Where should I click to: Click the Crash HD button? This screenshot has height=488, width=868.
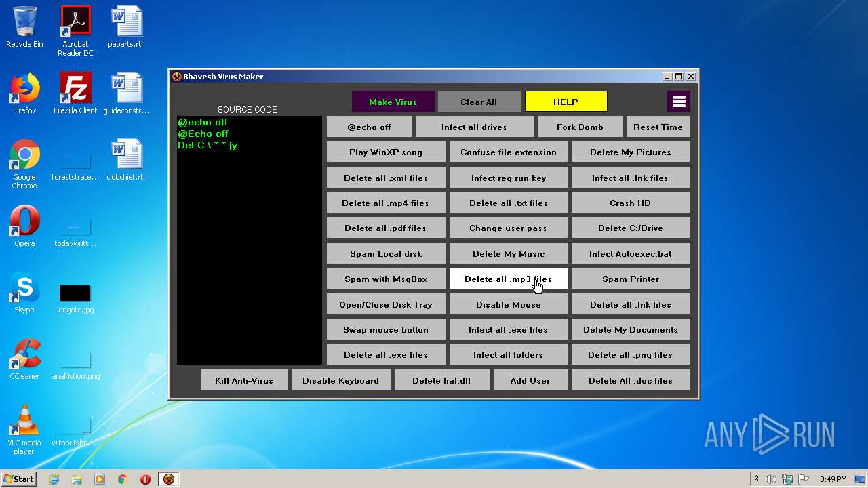pyautogui.click(x=631, y=203)
